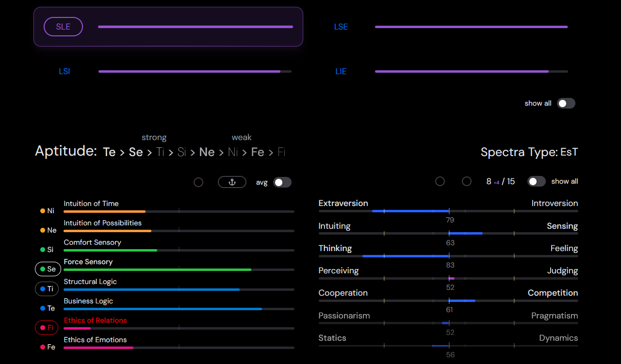Click the LIE match progress bar

471,71
